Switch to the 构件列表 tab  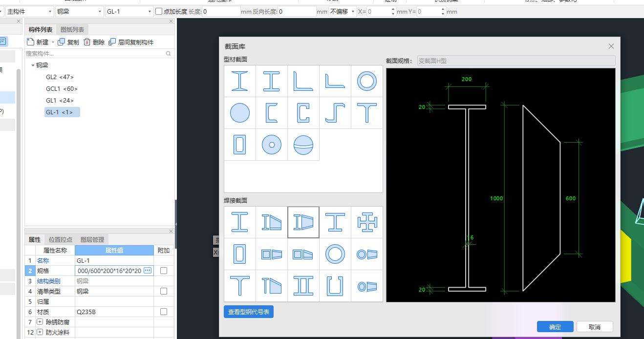click(41, 30)
